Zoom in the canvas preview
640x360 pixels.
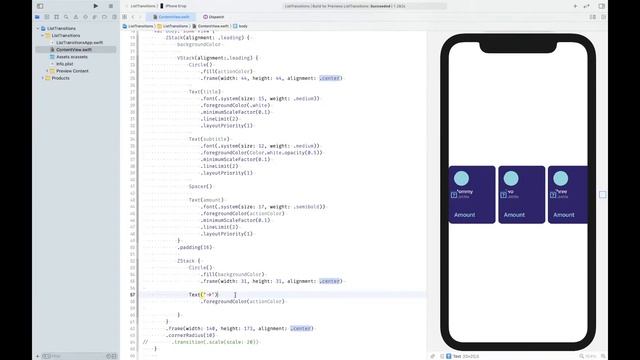click(x=603, y=356)
